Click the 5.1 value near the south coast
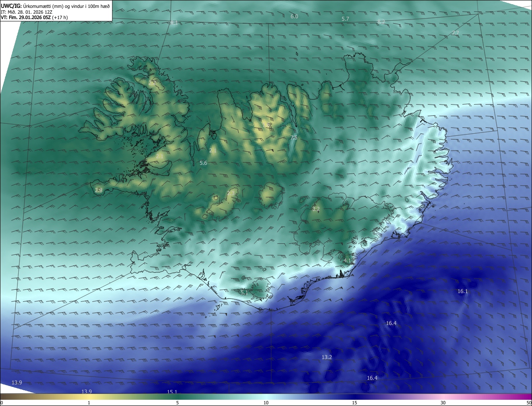This screenshot has width=532, height=406. pyautogui.click(x=244, y=292)
